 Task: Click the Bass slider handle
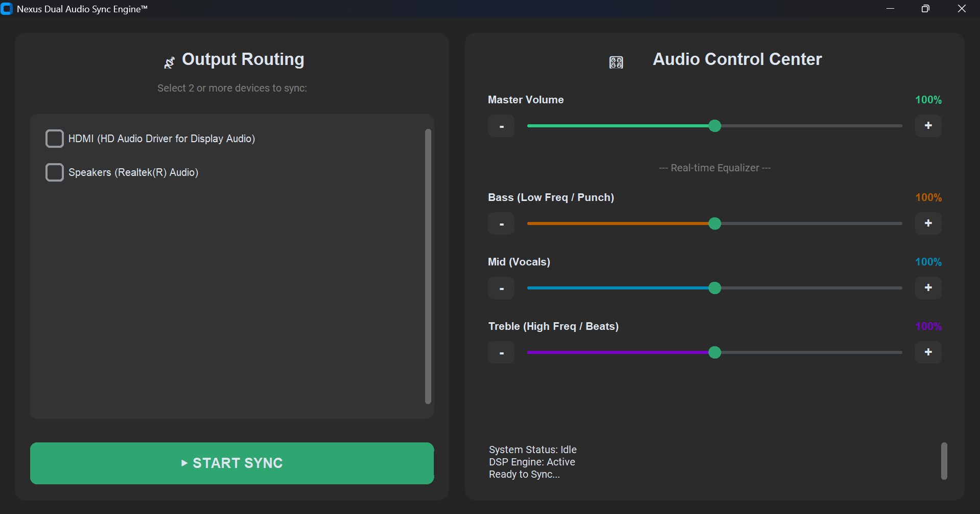coord(715,224)
